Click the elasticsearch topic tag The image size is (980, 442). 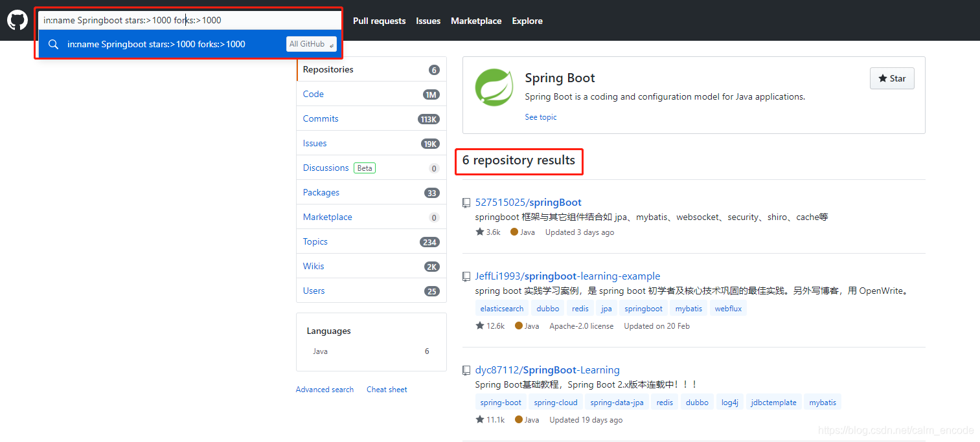[x=502, y=309]
